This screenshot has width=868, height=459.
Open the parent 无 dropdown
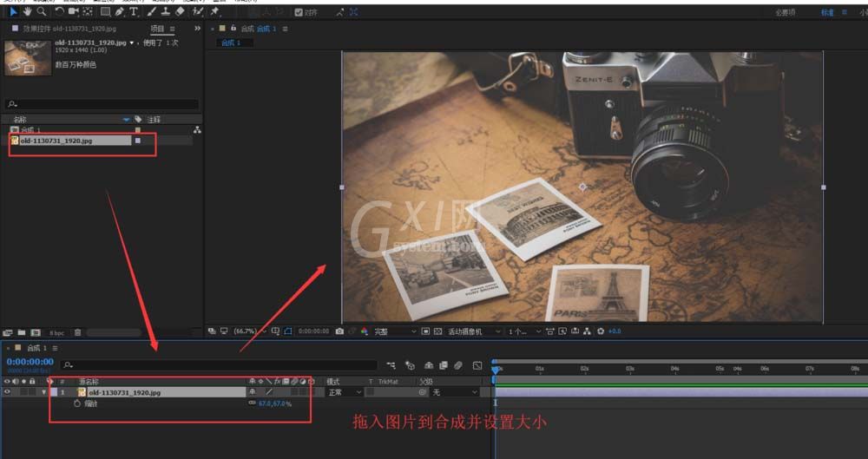point(455,392)
